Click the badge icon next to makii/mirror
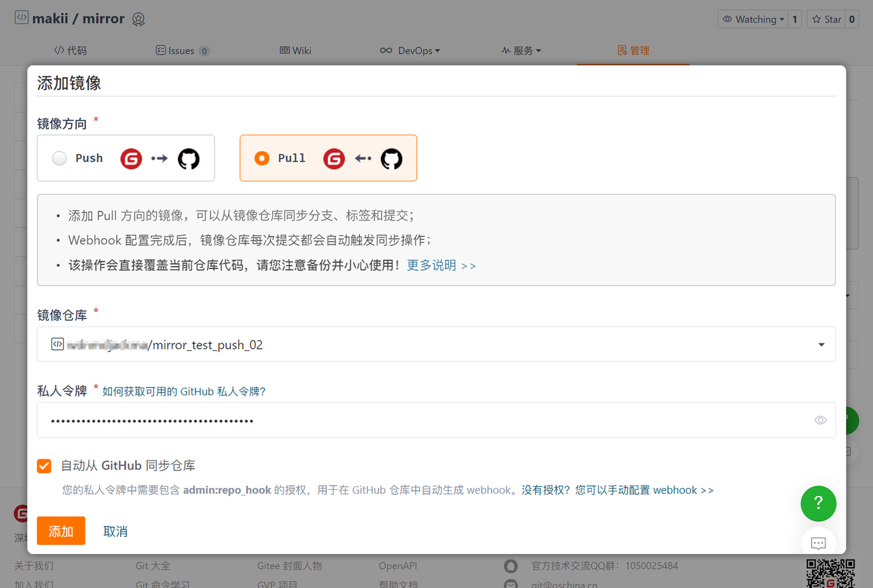 pos(138,19)
